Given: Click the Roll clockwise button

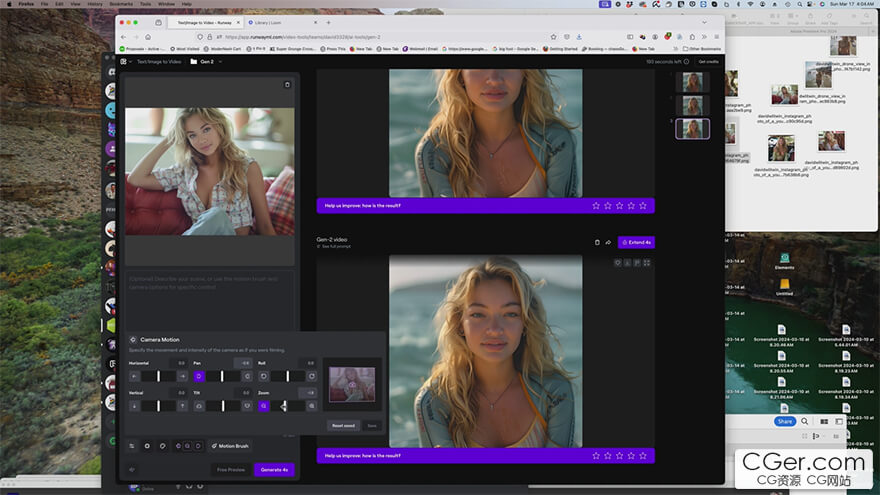Looking at the screenshot, I should [311, 376].
